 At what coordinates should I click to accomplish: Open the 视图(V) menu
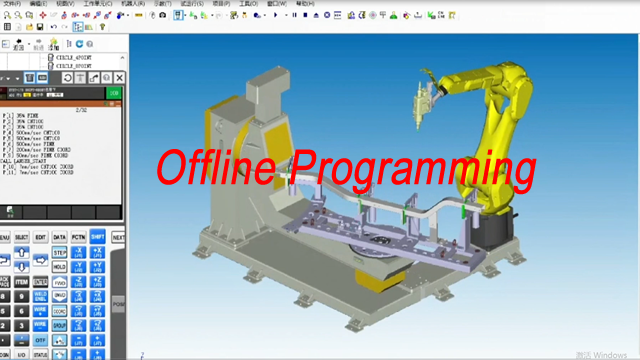coord(65,4)
